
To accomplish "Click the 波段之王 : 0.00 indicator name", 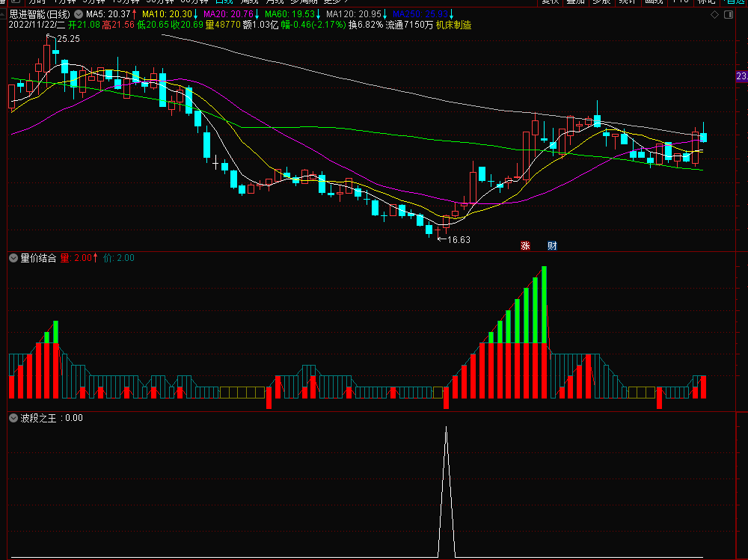I will click(x=52, y=419).
